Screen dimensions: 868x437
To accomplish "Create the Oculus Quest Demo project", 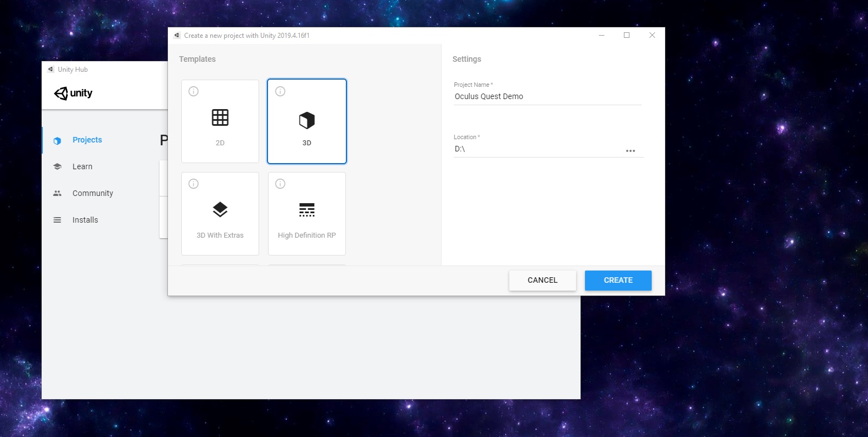I will pos(618,280).
